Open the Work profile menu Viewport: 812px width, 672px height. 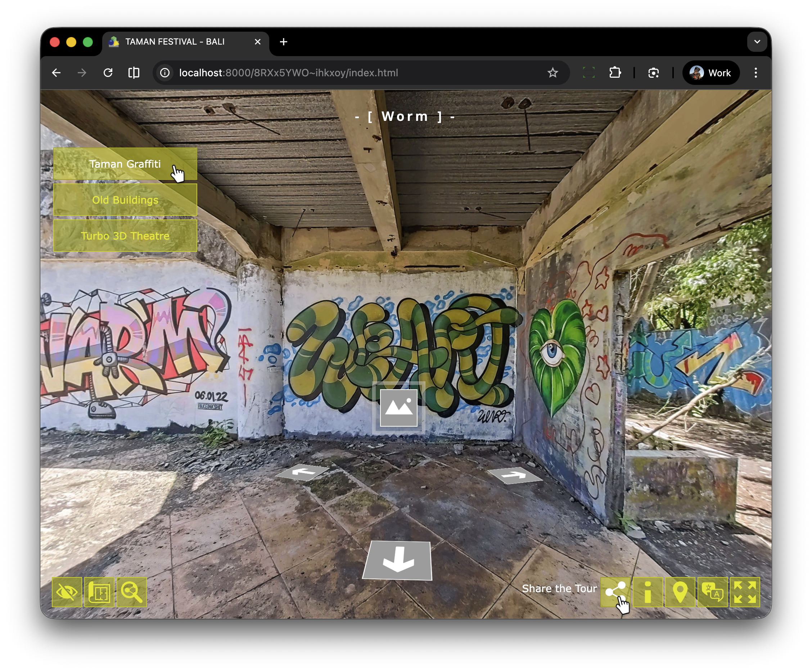coord(711,73)
